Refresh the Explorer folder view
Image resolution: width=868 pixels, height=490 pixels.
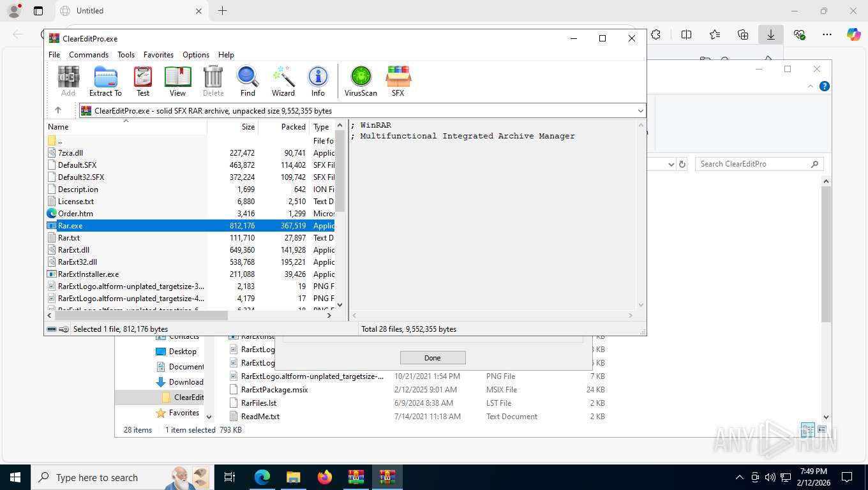(682, 164)
